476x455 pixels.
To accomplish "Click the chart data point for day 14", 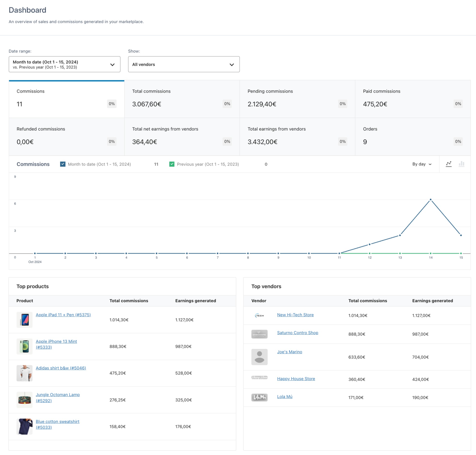I will 430,200.
